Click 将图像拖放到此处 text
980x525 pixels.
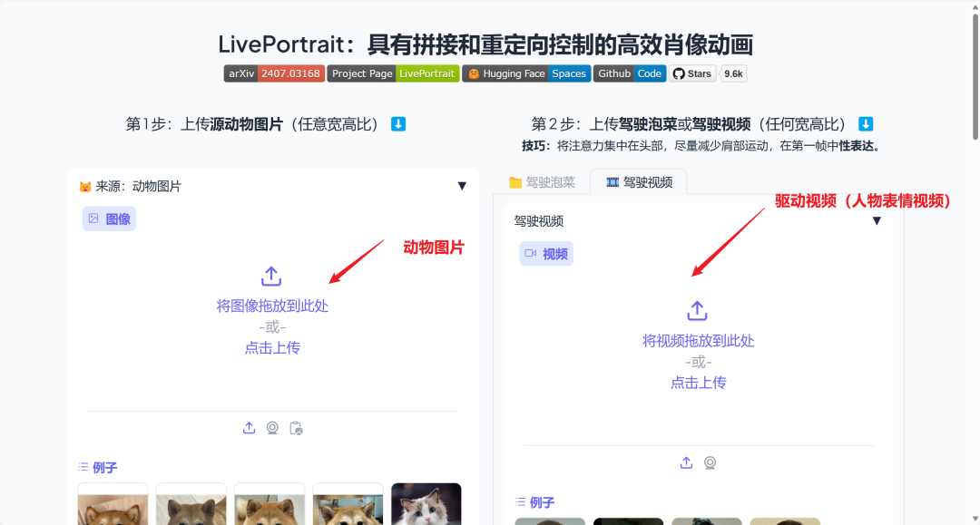272,306
